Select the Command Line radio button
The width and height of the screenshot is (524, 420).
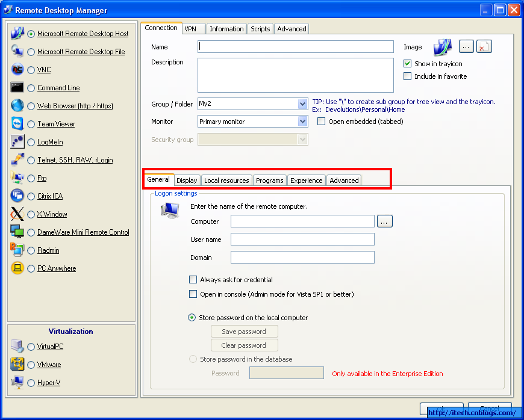point(31,88)
